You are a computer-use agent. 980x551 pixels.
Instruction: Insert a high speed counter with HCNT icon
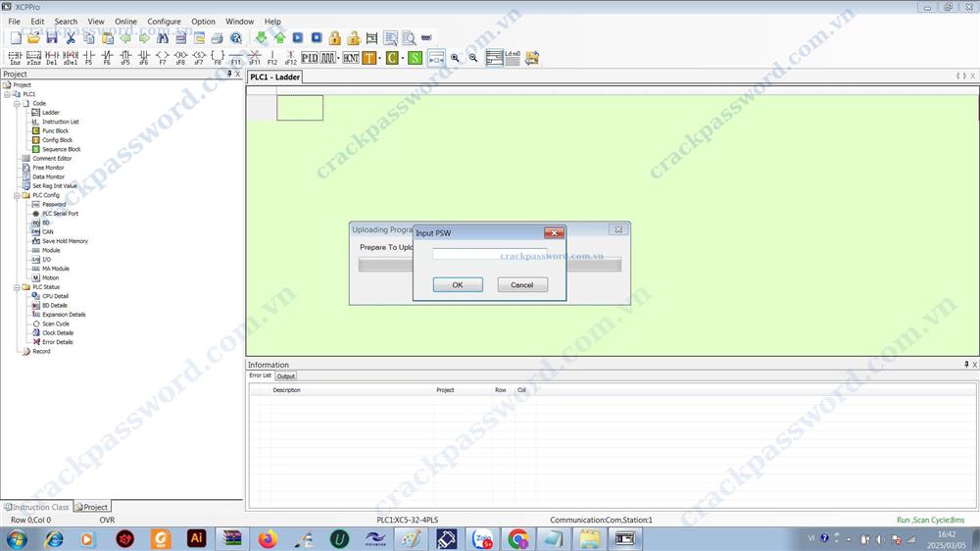click(350, 58)
